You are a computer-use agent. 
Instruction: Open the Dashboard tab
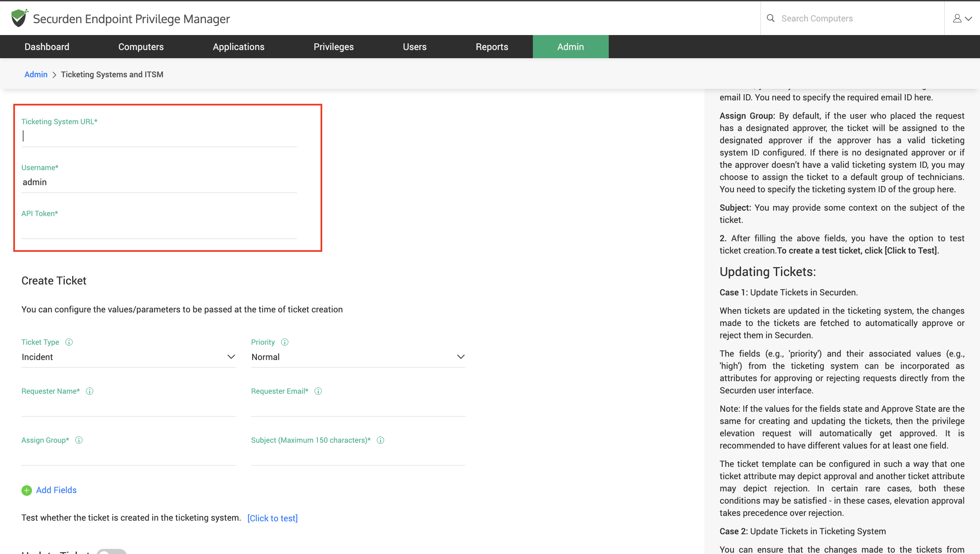[47, 47]
